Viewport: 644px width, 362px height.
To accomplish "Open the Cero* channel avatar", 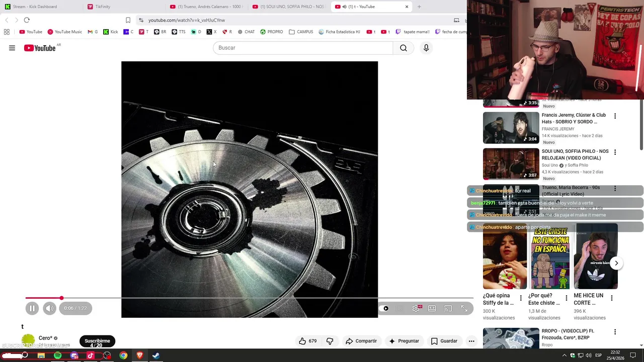I will point(28,341).
